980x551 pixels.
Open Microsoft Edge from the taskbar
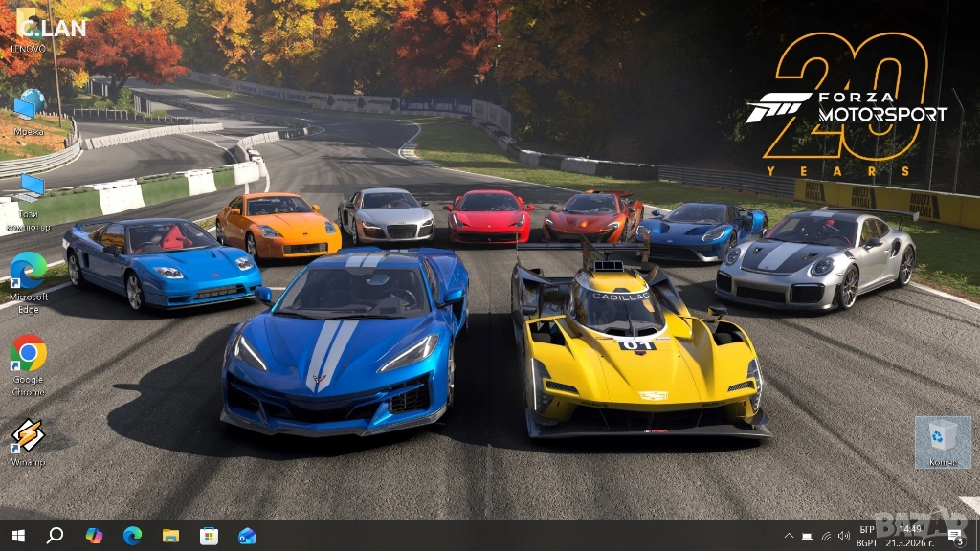tap(132, 536)
